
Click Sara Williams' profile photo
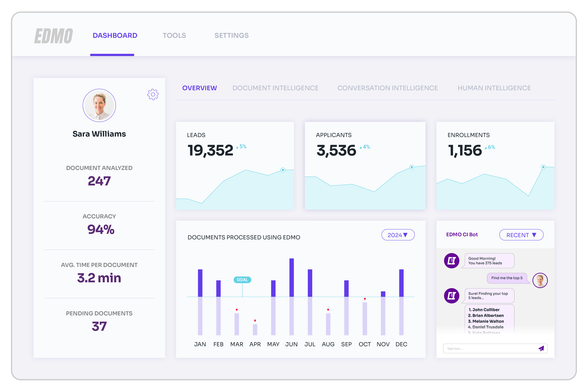(x=99, y=105)
